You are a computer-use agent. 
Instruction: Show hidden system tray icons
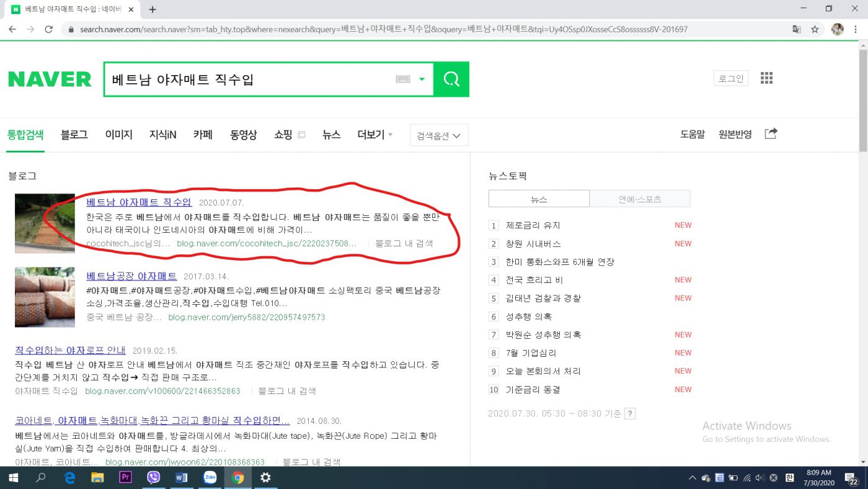[x=693, y=478]
